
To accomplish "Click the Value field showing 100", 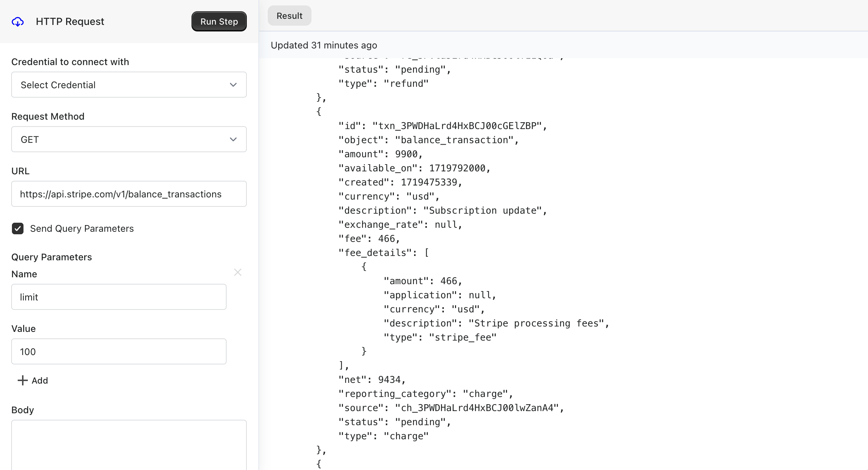I will point(119,351).
